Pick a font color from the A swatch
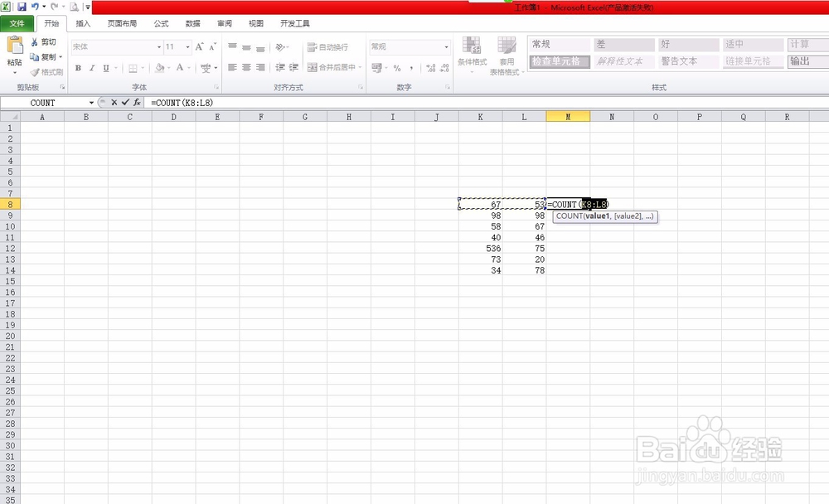The image size is (829, 504). tap(180, 69)
